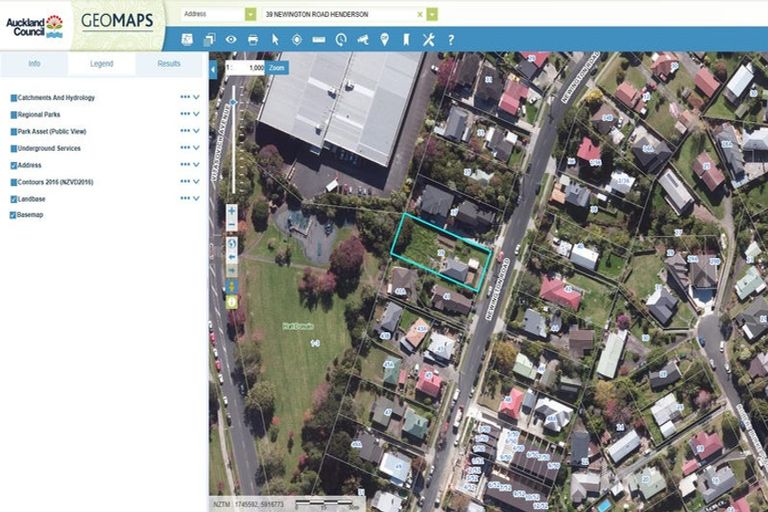768x512 pixels.
Task: Zoom in with the plus button
Action: pyautogui.click(x=232, y=212)
